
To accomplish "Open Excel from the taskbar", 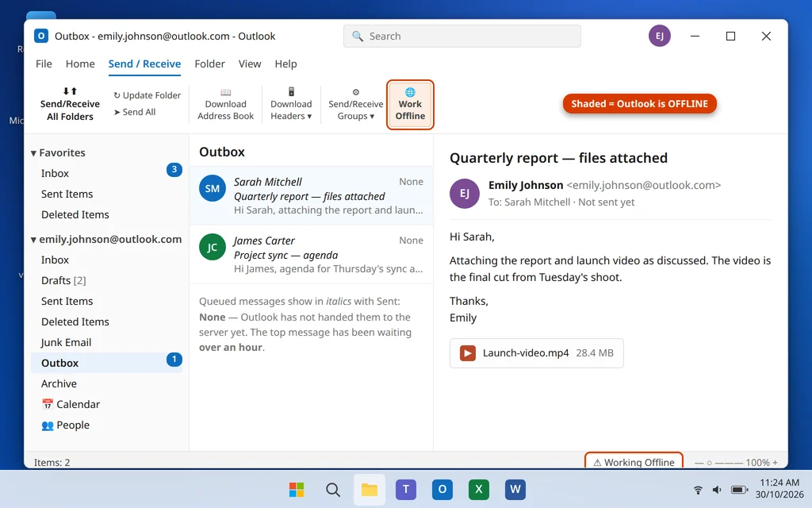I will pyautogui.click(x=478, y=489).
